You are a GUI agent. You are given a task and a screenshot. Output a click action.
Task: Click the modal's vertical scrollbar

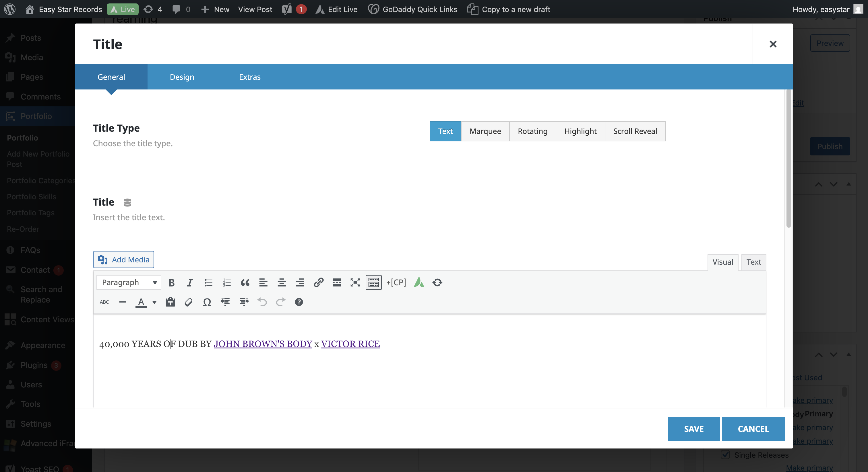(788, 158)
